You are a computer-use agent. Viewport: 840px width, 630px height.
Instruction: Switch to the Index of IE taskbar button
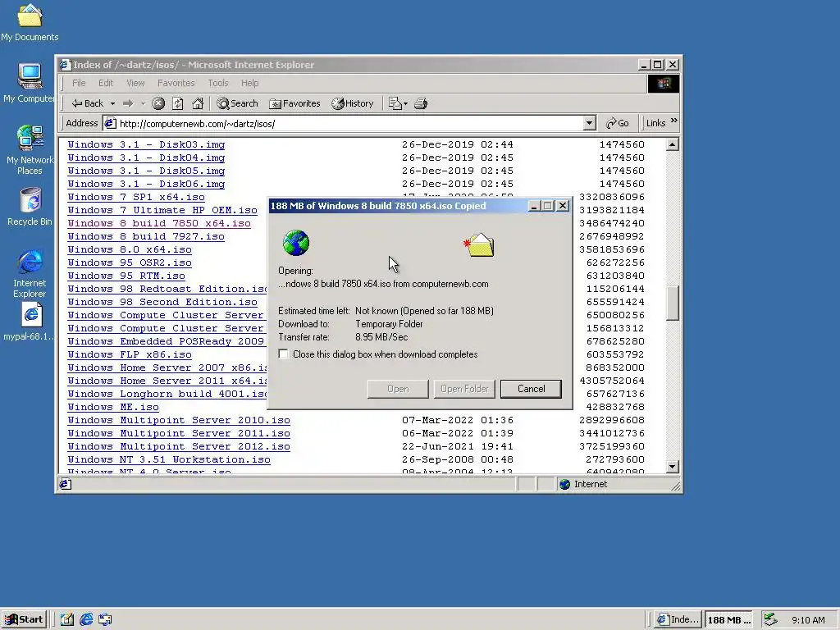click(678, 620)
